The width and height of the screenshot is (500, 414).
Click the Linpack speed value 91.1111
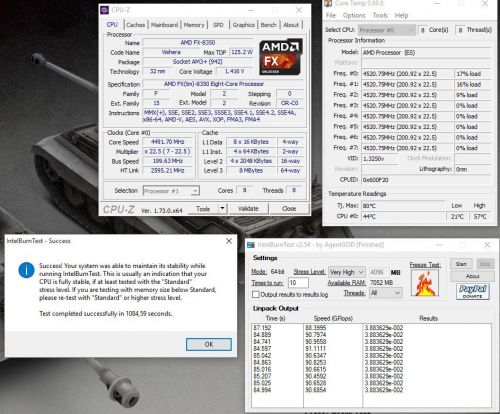[316, 349]
